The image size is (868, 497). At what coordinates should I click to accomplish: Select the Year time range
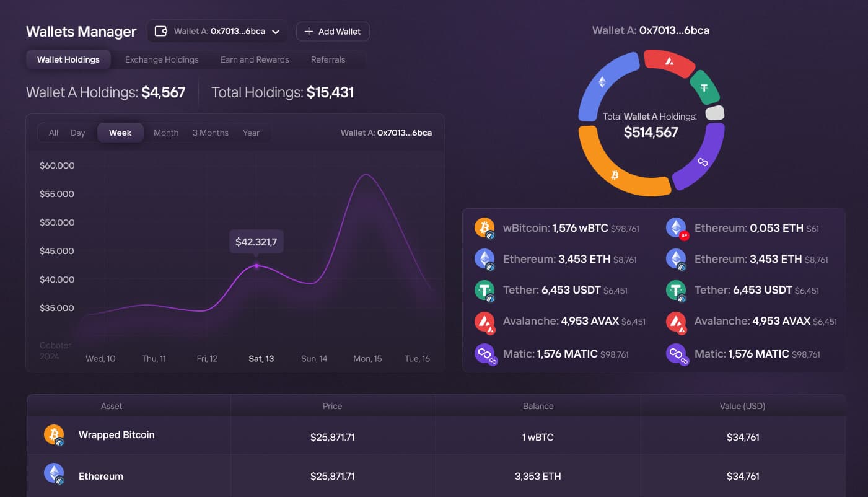coord(251,133)
